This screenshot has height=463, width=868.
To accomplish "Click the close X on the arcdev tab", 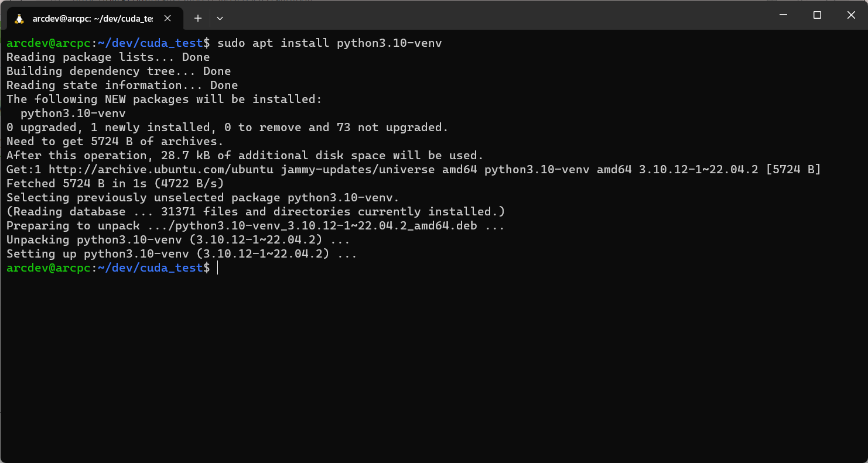I will click(x=167, y=18).
